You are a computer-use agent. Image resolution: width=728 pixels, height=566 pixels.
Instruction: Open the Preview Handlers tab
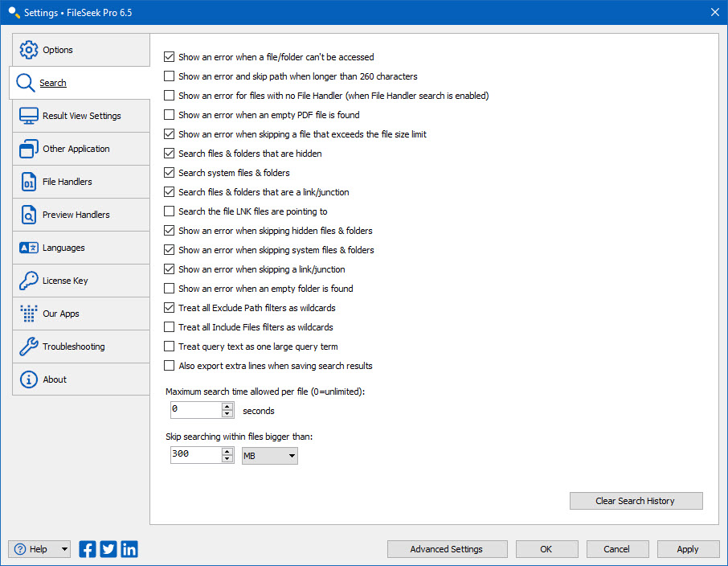coord(81,215)
